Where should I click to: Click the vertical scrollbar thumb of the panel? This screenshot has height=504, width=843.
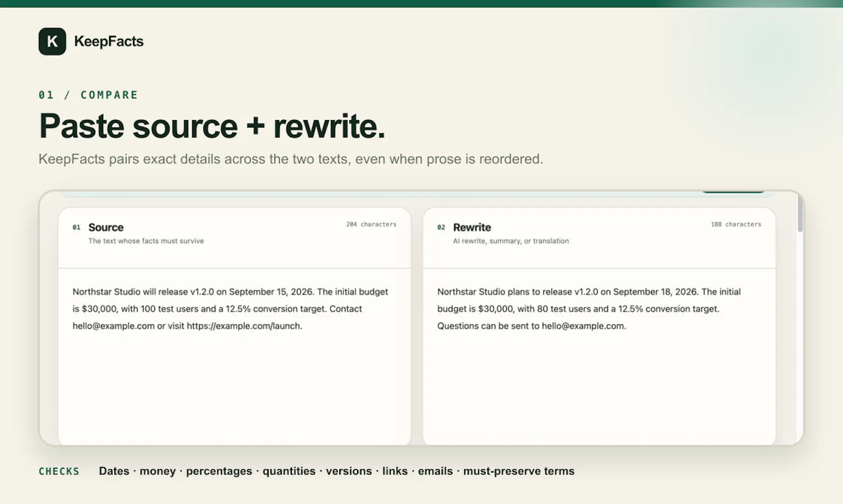click(x=800, y=213)
